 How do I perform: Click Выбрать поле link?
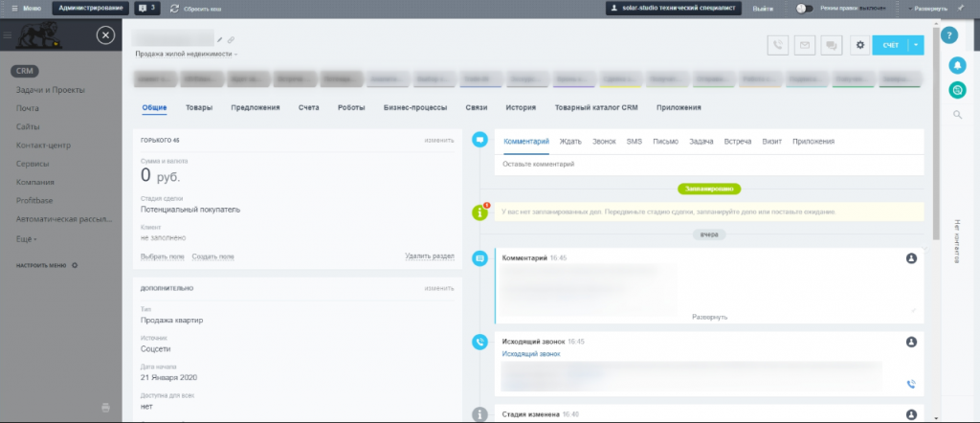pos(163,256)
